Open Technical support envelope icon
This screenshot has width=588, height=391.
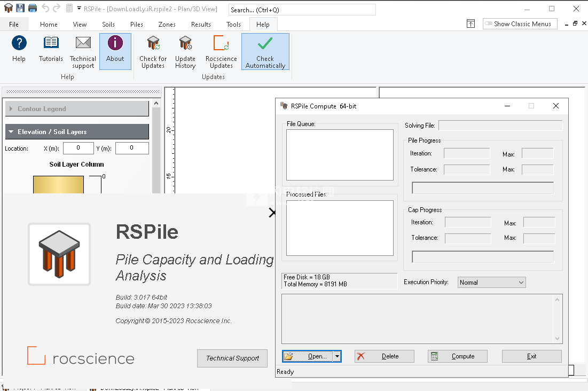point(83,42)
